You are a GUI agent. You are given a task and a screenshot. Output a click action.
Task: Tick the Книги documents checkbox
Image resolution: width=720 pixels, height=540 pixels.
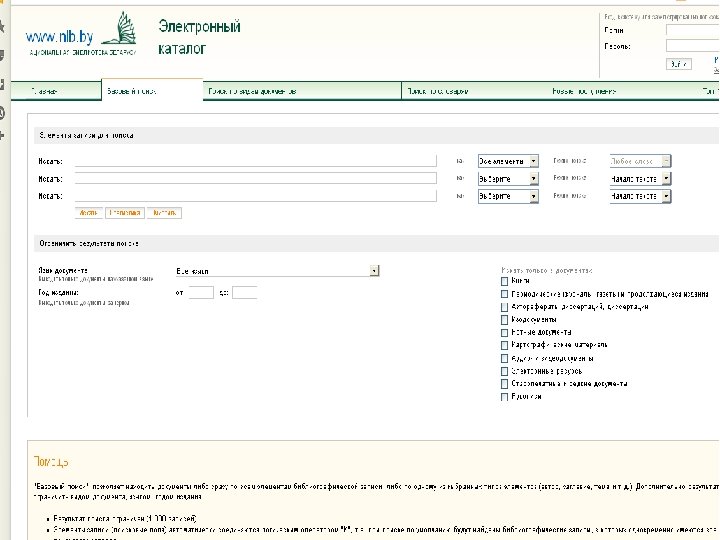click(504, 281)
